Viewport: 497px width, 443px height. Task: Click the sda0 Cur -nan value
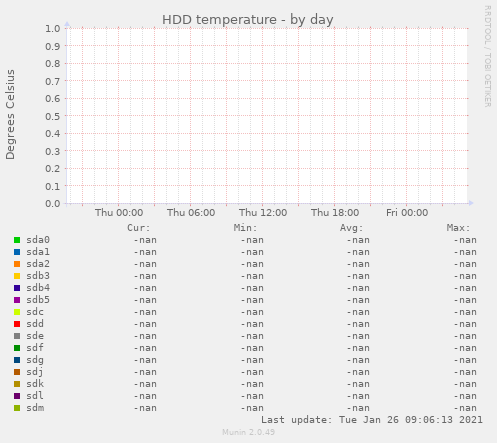click(145, 240)
